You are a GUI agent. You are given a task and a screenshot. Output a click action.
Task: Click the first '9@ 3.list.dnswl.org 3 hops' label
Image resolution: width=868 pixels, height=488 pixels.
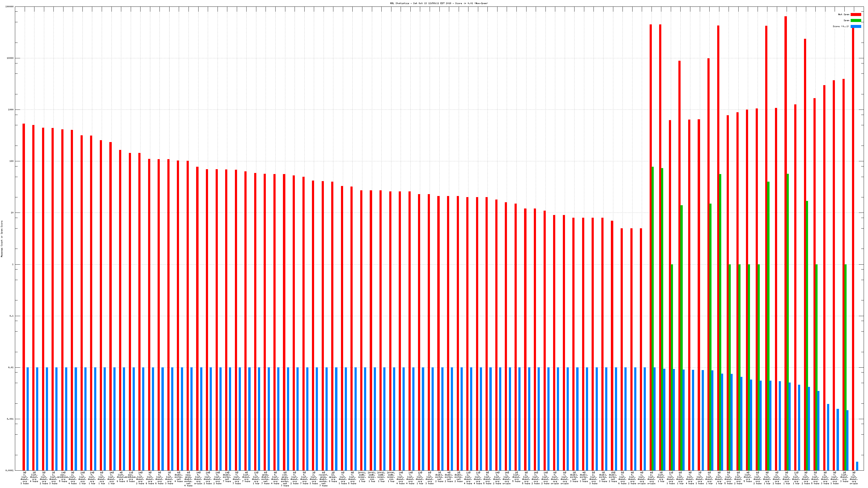24,478
